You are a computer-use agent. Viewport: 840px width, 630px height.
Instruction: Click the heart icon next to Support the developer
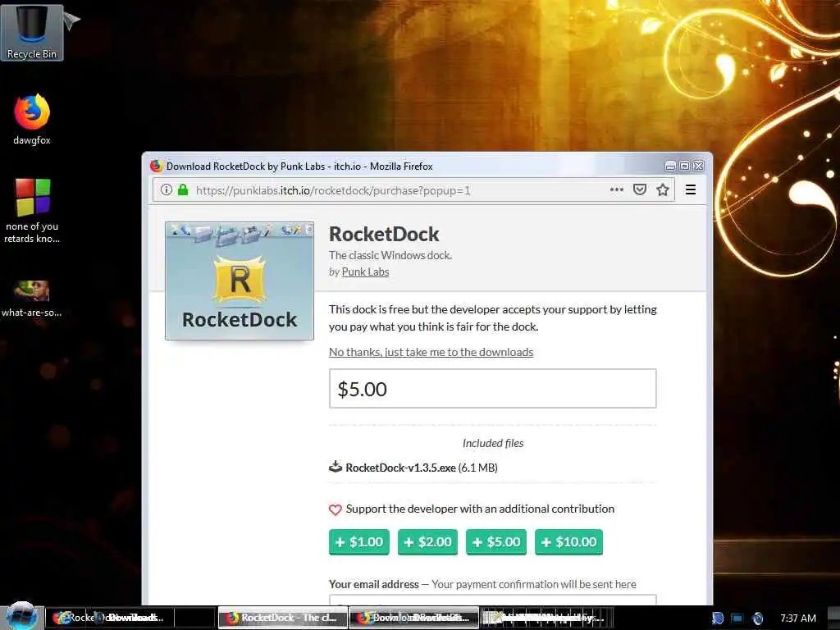pyautogui.click(x=336, y=509)
